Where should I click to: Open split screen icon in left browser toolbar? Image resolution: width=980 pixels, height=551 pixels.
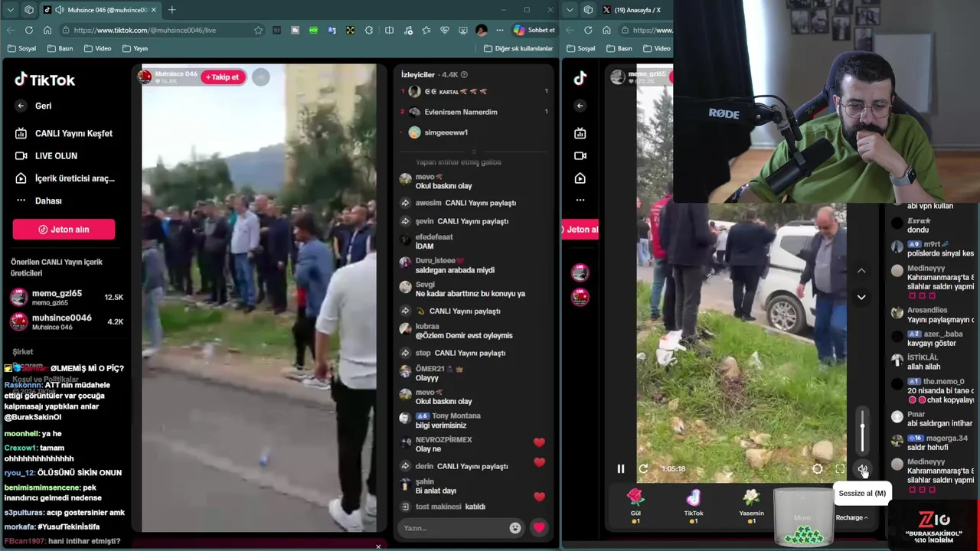tap(389, 30)
